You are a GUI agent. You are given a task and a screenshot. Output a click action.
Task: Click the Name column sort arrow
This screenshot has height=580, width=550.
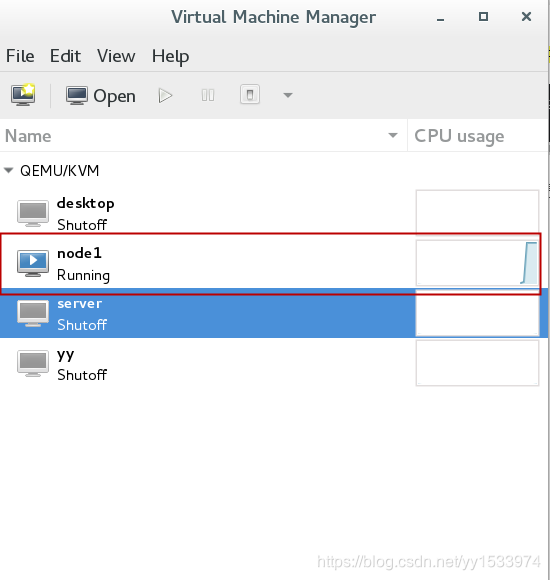393,135
